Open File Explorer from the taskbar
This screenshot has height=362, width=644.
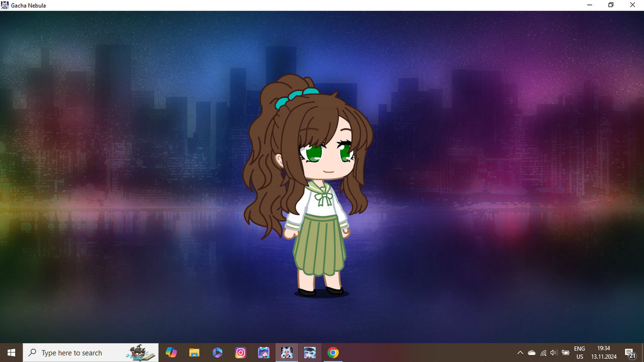tap(194, 352)
